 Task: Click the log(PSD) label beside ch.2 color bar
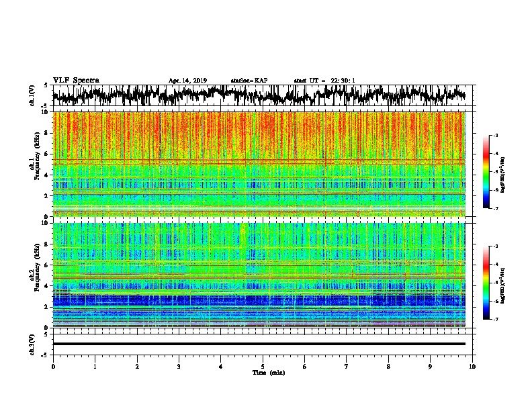click(x=503, y=286)
